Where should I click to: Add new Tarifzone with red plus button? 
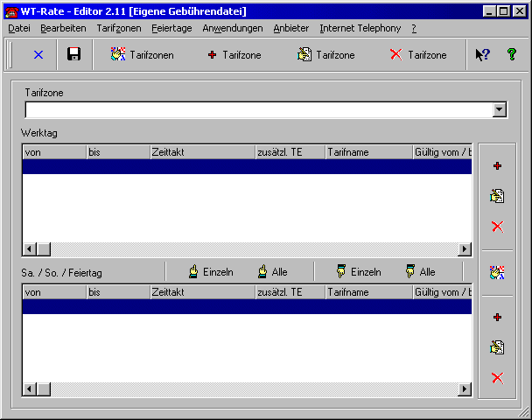tap(234, 54)
